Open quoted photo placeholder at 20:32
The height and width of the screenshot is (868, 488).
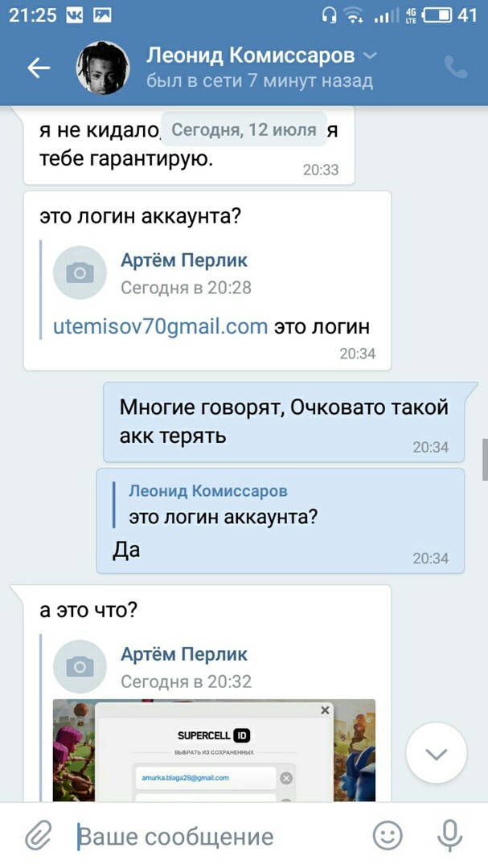click(80, 666)
